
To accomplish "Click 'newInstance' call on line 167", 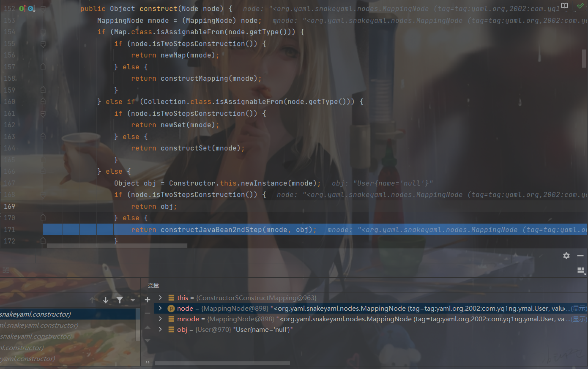I will coord(264,183).
